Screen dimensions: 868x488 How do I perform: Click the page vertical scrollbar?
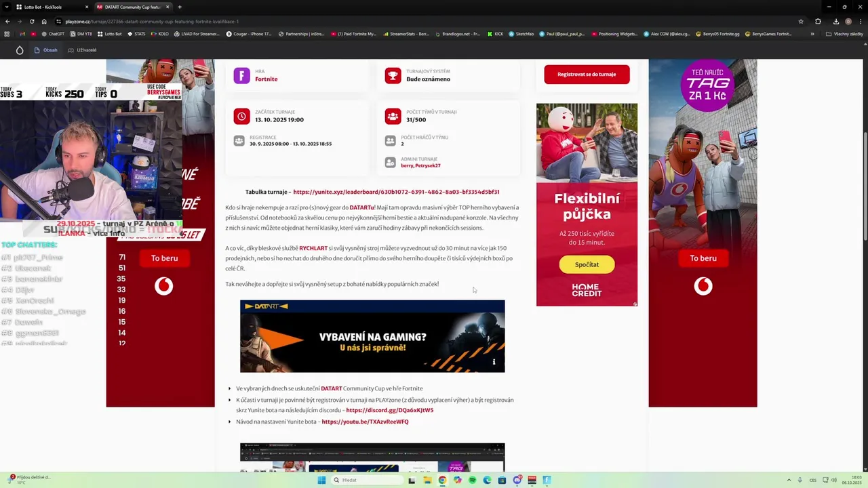(x=865, y=186)
